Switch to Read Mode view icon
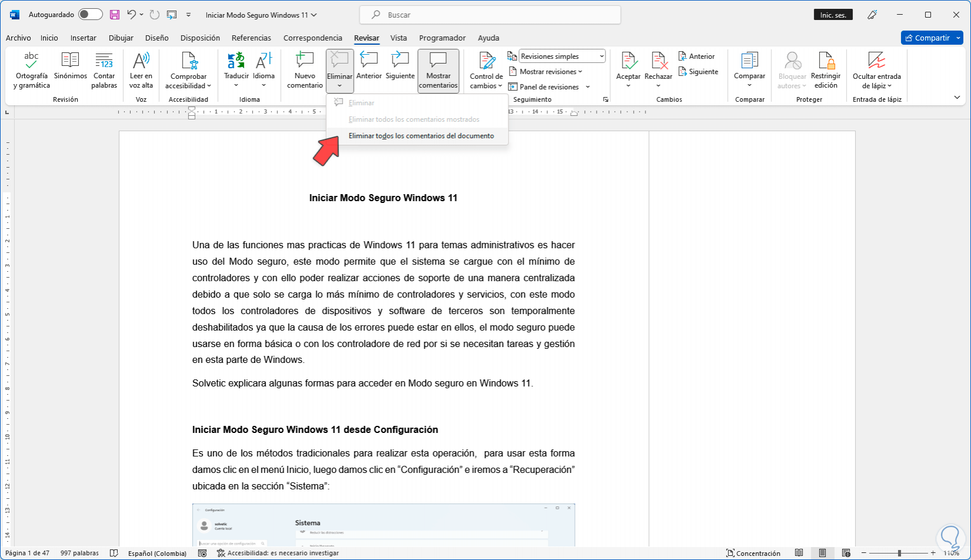This screenshot has width=971, height=560. point(799,553)
